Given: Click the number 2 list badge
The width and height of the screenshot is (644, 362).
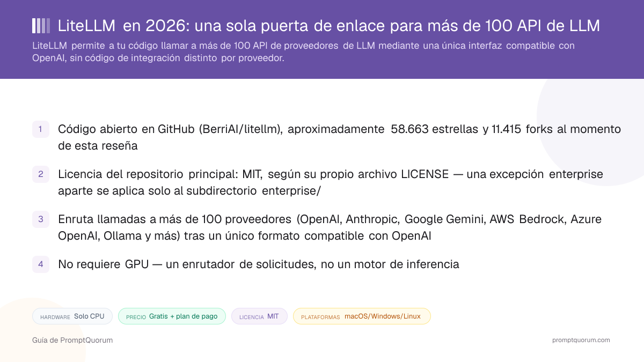Looking at the screenshot, I should tap(41, 174).
